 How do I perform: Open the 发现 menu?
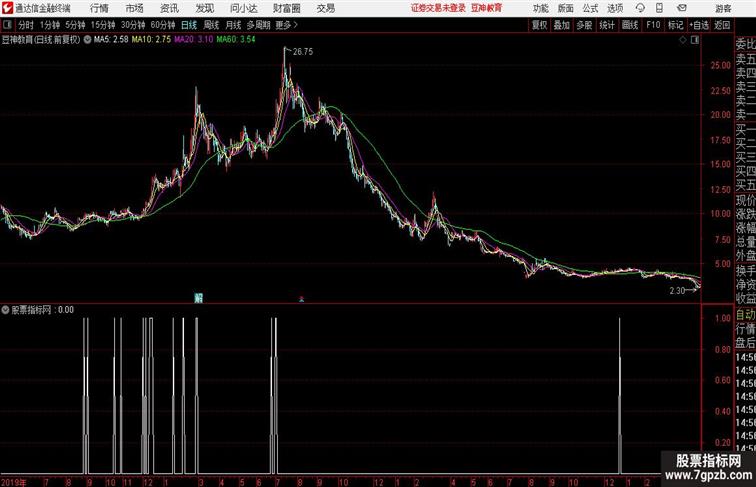pos(204,8)
